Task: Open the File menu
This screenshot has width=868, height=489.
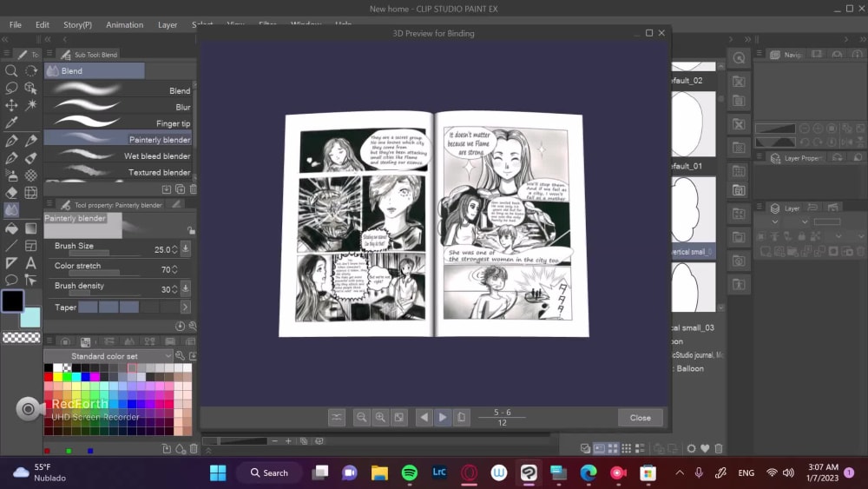Action: (x=16, y=25)
